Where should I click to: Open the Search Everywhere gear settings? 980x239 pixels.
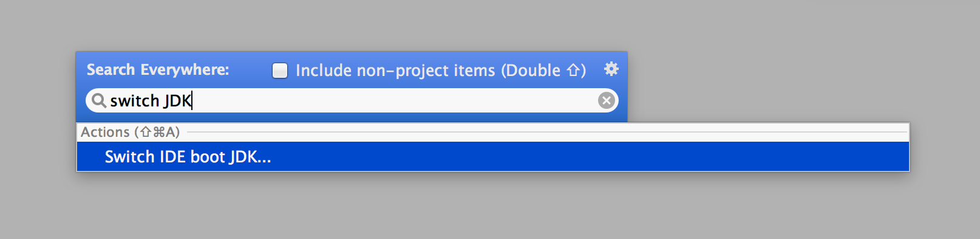point(611,69)
